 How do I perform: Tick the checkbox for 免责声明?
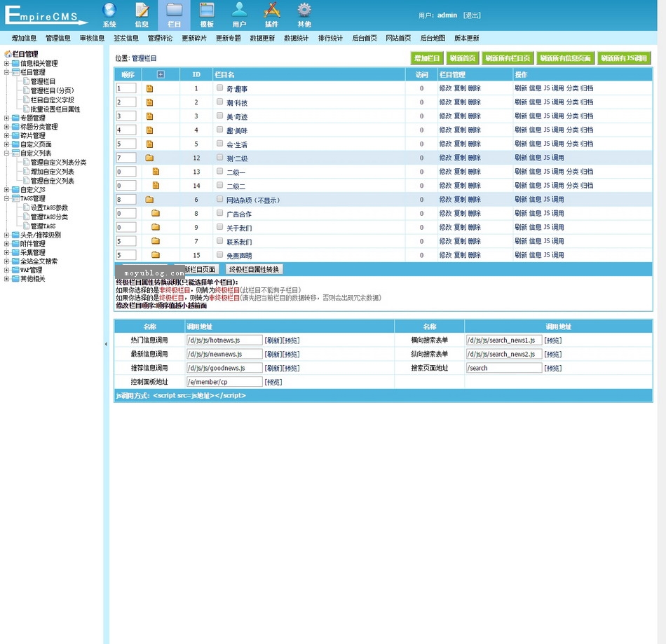pyautogui.click(x=219, y=254)
